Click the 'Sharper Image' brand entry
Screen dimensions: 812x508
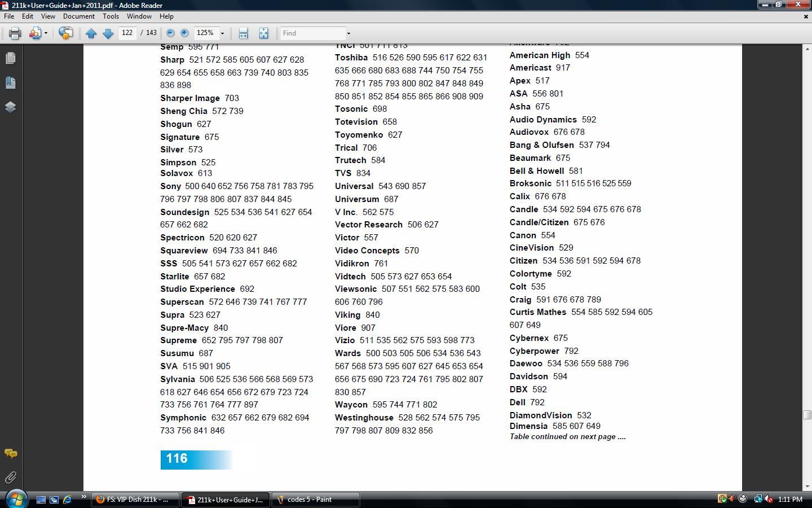190,98
